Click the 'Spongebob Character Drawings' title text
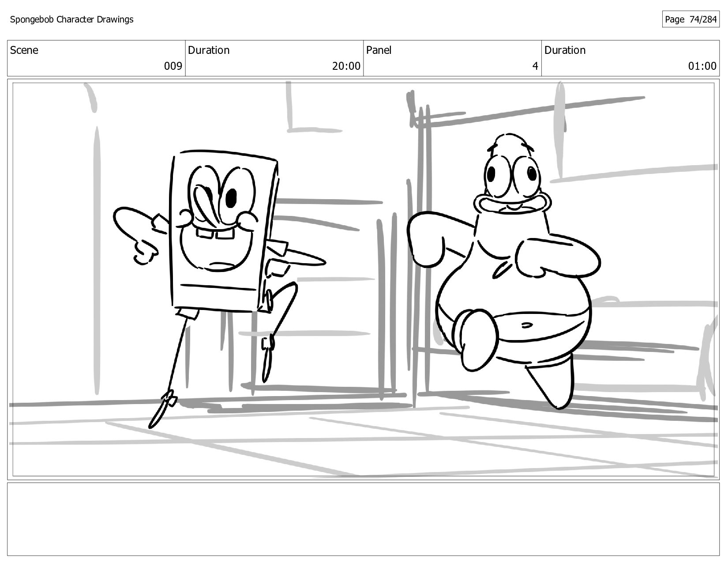This screenshot has height=563, width=728. 71,19
